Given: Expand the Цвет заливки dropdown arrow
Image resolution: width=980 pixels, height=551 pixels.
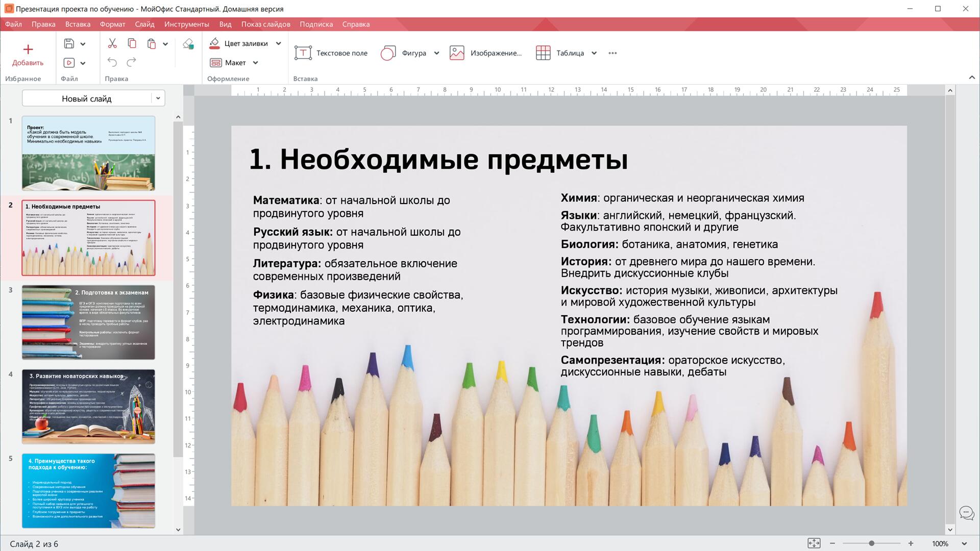Looking at the screenshot, I should [x=279, y=44].
